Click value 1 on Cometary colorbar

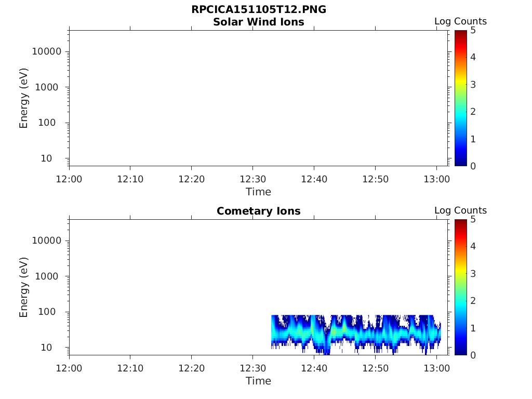(x=473, y=328)
